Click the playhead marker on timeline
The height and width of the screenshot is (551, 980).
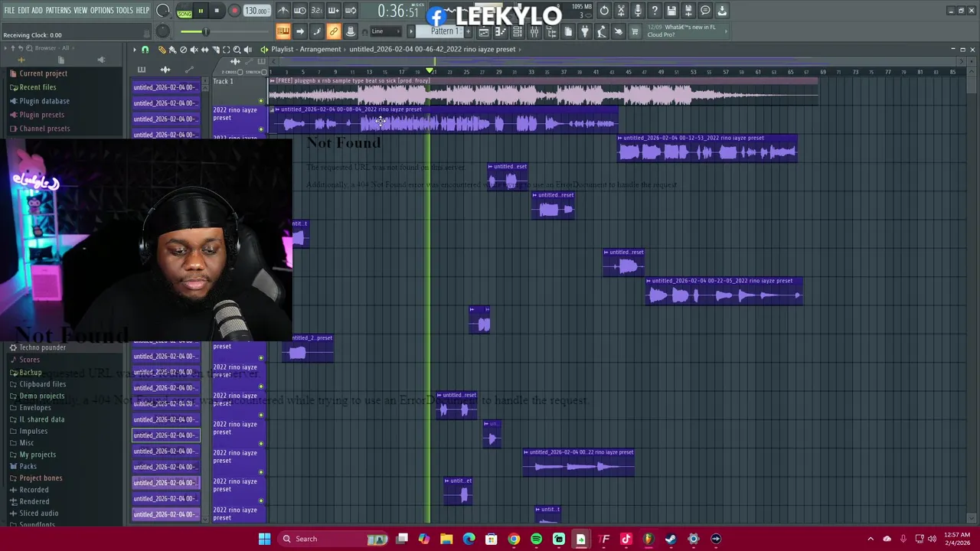430,71
